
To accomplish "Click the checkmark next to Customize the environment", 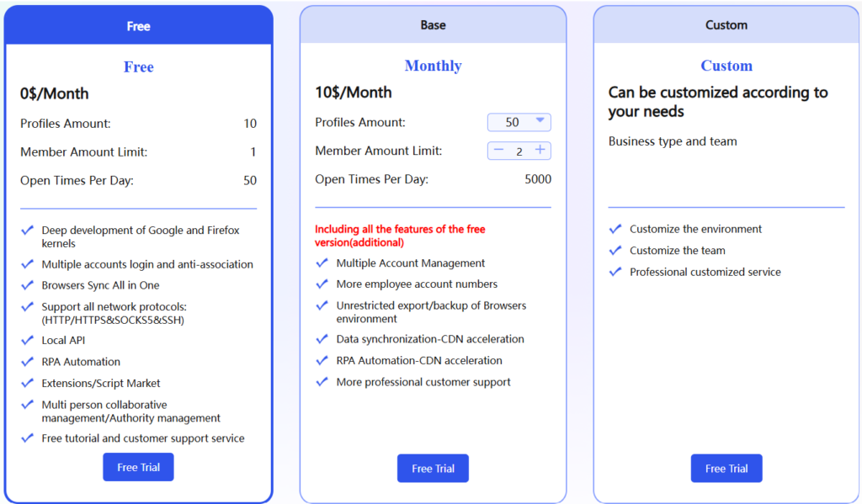I will tap(616, 229).
